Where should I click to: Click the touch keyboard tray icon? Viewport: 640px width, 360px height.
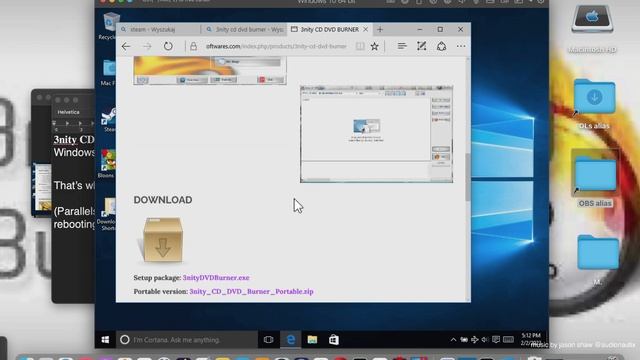[509, 340]
